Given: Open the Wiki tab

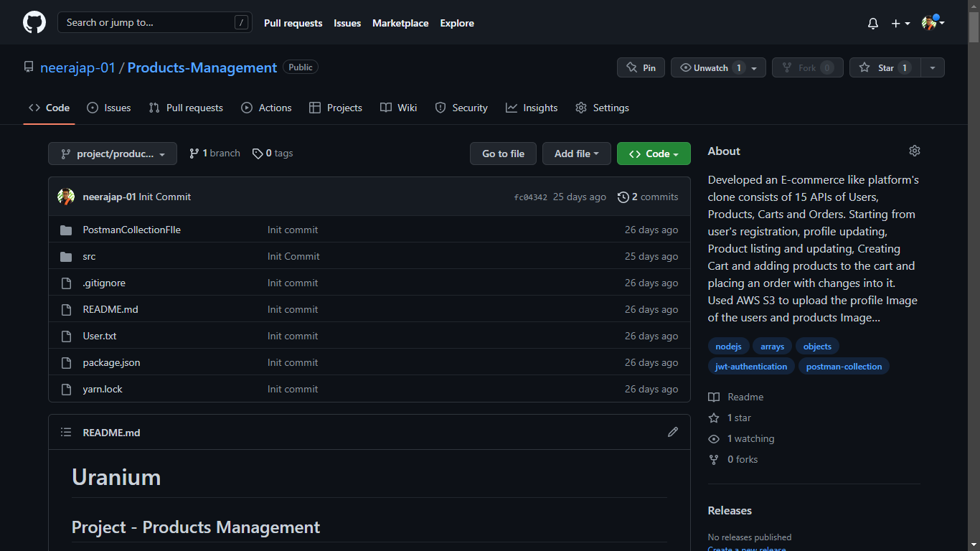Looking at the screenshot, I should pyautogui.click(x=399, y=108).
